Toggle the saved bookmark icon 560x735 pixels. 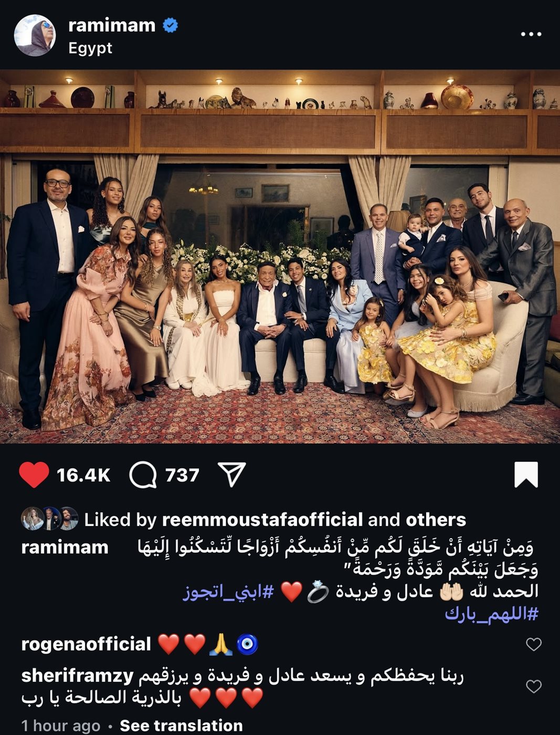(x=526, y=475)
